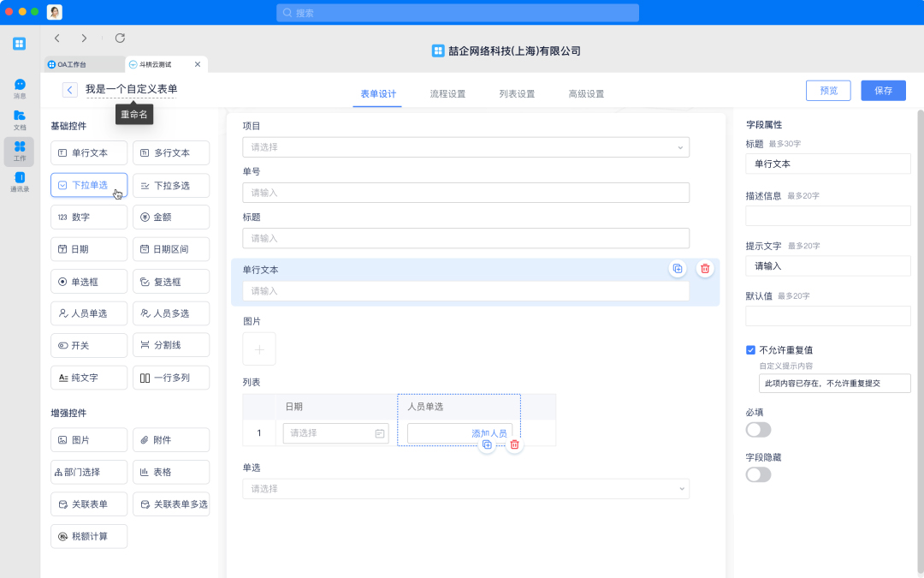Enable the 必填 toggle switch
This screenshot has height=578, width=924.
tap(758, 430)
